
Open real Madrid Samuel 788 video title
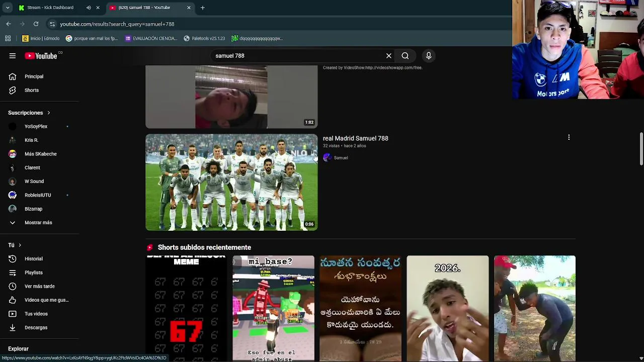tap(355, 138)
